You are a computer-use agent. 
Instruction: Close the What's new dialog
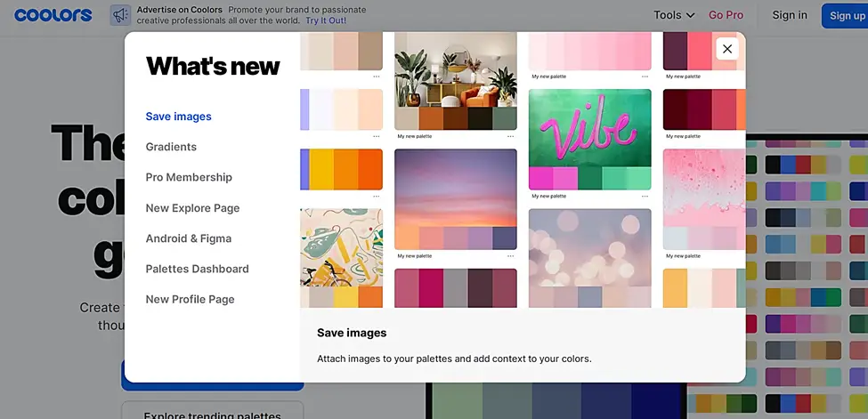[727, 49]
